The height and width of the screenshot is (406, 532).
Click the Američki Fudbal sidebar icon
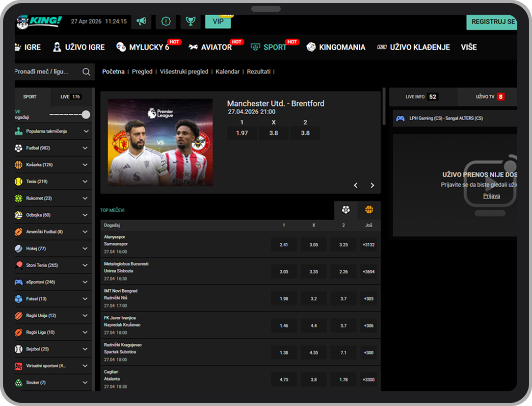point(19,232)
